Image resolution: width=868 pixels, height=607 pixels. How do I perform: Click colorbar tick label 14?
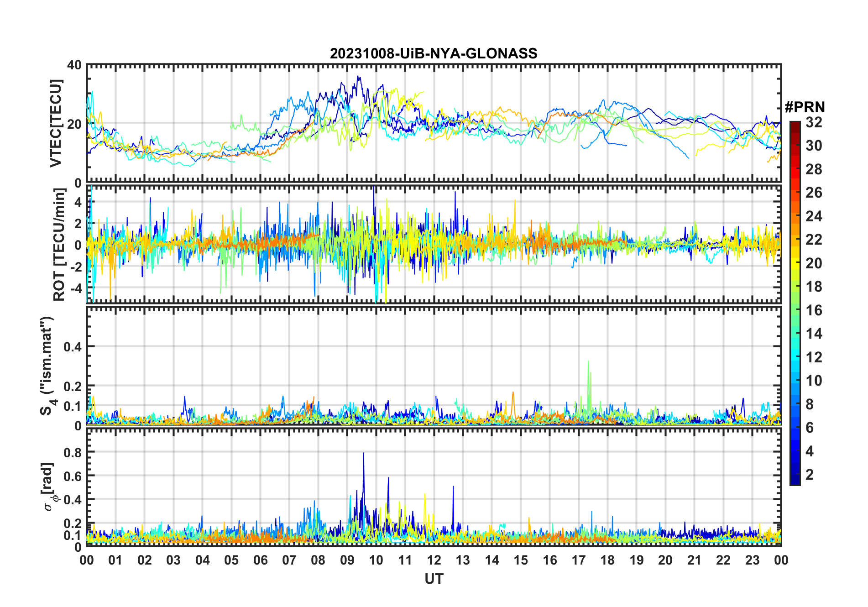click(x=814, y=334)
